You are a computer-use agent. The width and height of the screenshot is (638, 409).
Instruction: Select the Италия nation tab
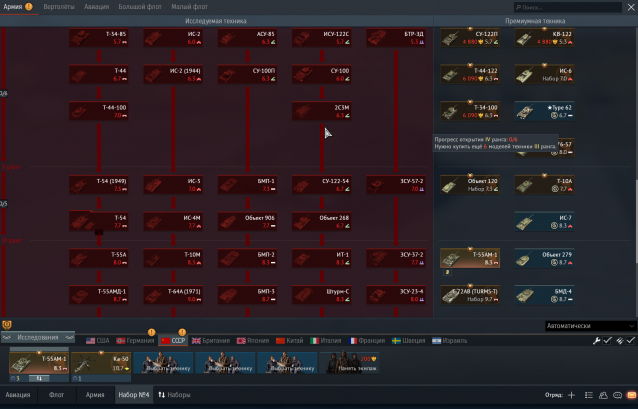click(326, 341)
